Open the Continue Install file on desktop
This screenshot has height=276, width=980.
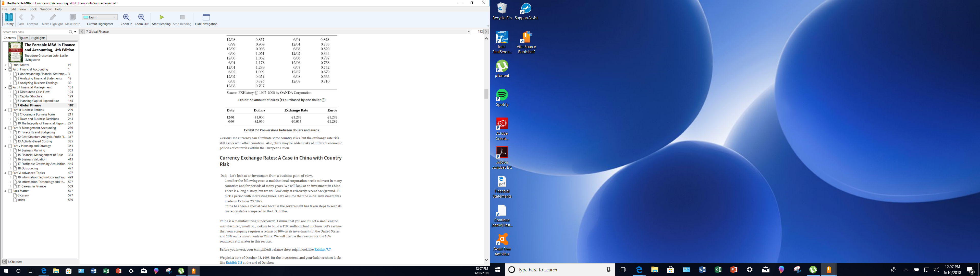pyautogui.click(x=502, y=216)
